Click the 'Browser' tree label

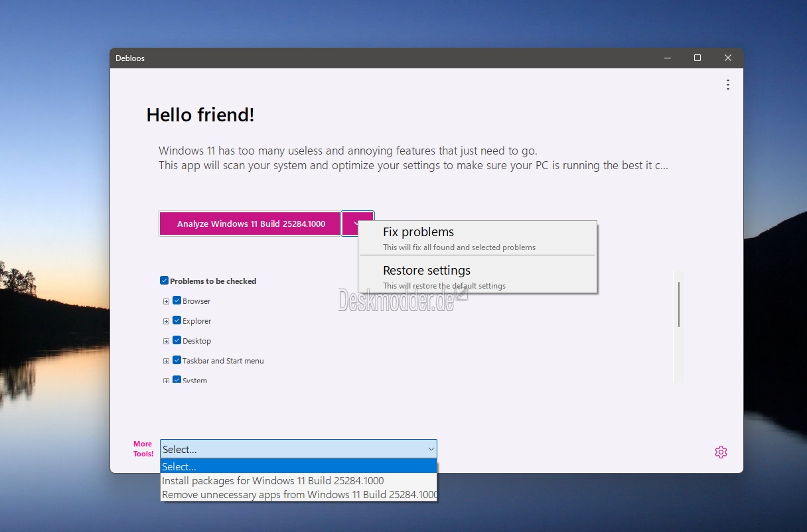(x=196, y=301)
